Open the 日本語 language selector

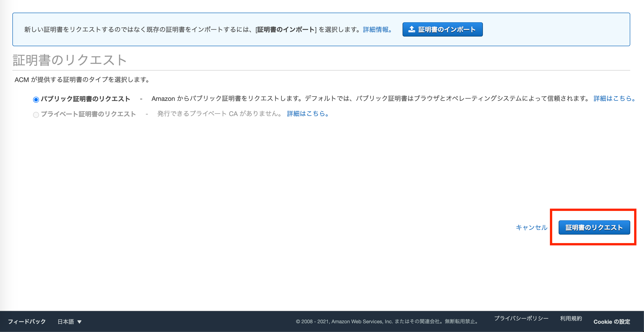[66, 321]
